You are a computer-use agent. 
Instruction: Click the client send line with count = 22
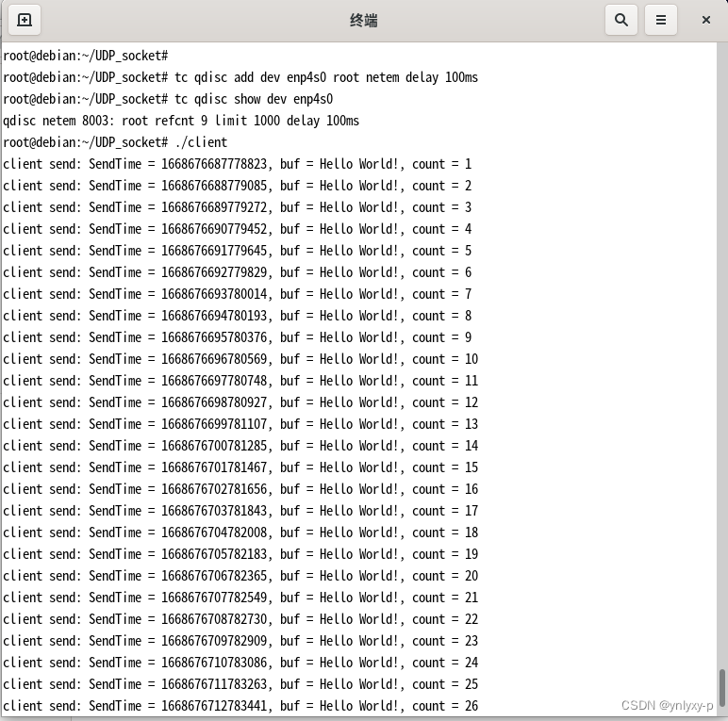[x=240, y=619]
